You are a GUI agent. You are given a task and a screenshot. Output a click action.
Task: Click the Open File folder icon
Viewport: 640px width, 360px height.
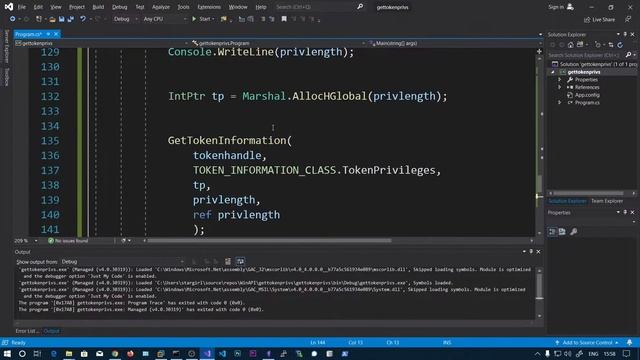tap(52, 19)
